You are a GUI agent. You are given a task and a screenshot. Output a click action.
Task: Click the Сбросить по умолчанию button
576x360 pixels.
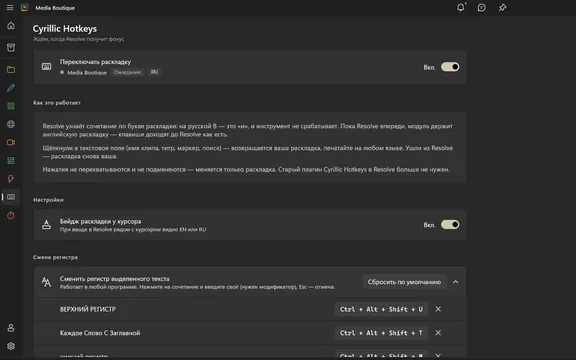coord(404,282)
